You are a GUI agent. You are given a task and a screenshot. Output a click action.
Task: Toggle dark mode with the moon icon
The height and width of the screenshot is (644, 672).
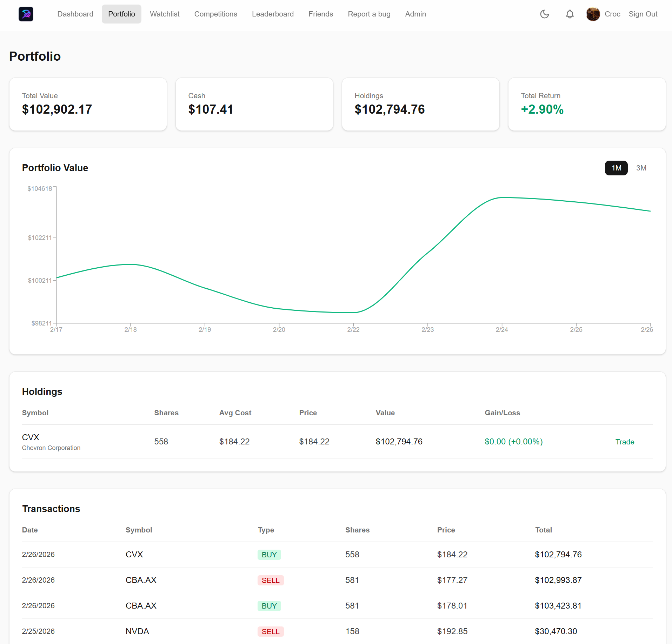coord(544,14)
